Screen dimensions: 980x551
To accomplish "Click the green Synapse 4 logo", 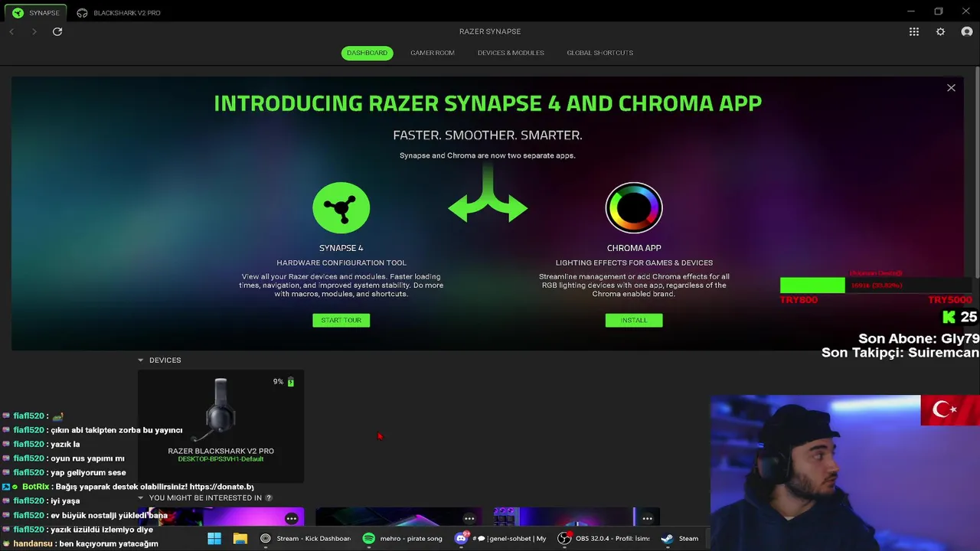I will click(341, 207).
